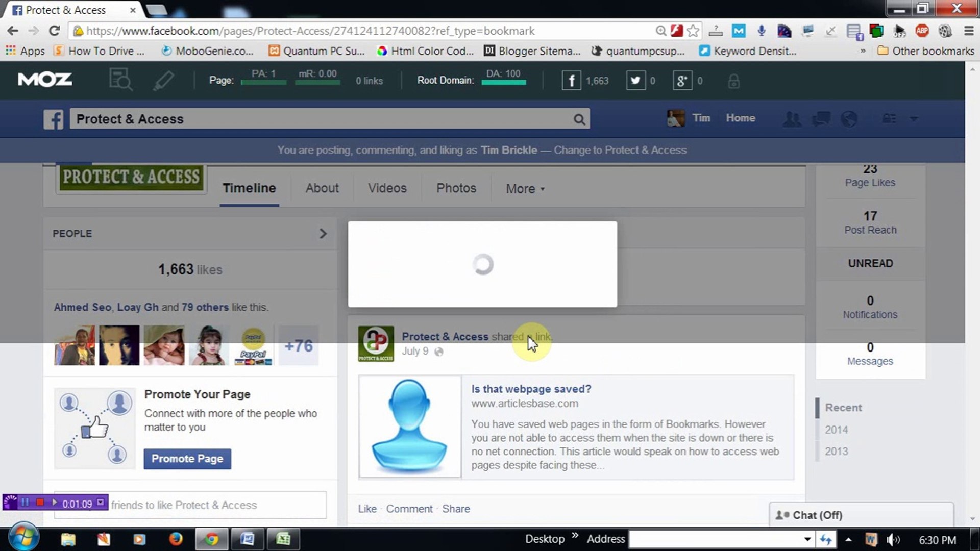Click the Promote Page button
The image size is (980, 551).
pyautogui.click(x=187, y=458)
